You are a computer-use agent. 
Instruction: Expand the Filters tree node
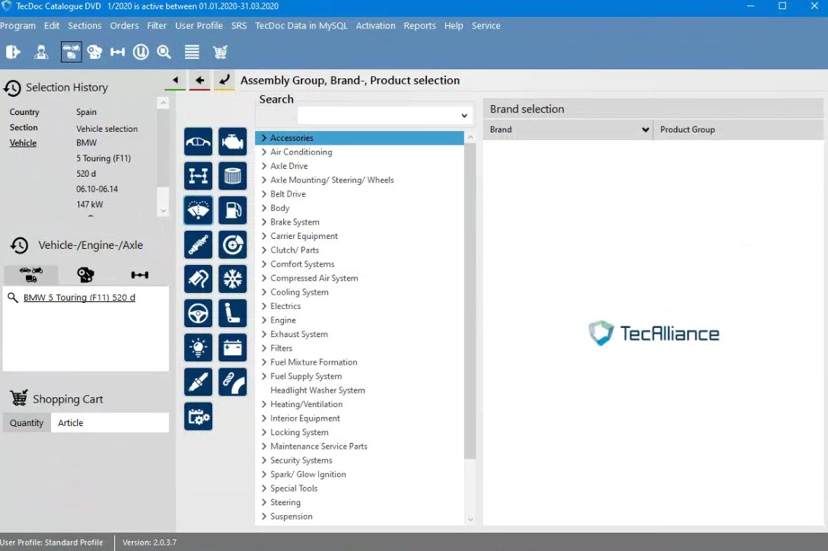pyautogui.click(x=264, y=348)
